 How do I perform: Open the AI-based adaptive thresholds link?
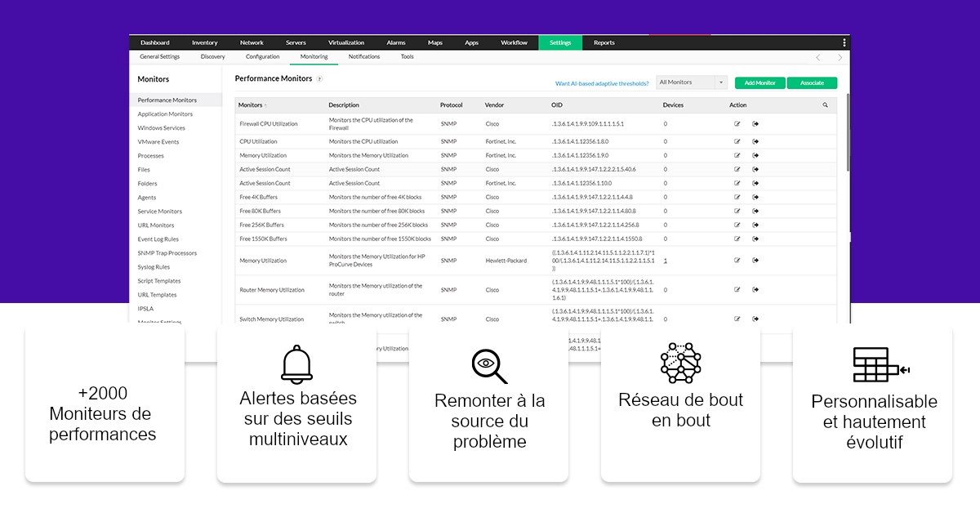pos(602,83)
